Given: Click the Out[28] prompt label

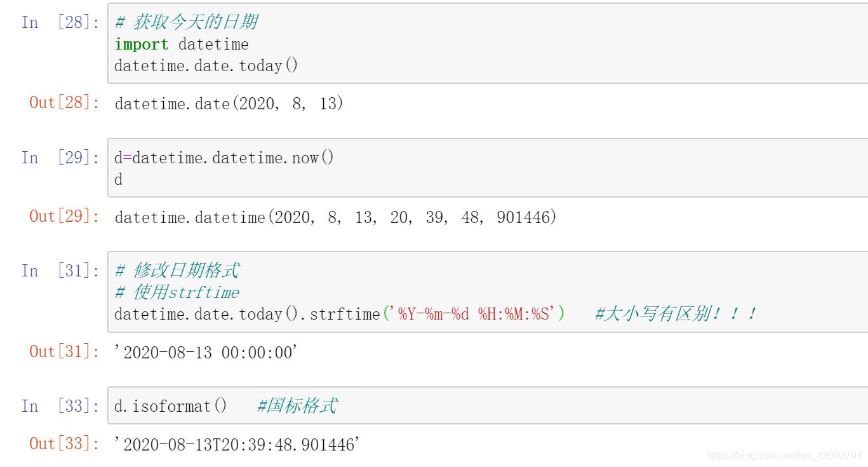Looking at the screenshot, I should click(x=65, y=102).
